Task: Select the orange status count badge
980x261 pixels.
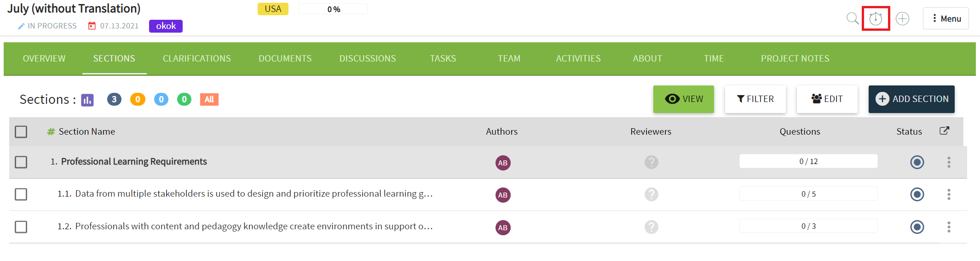Action: 138,99
